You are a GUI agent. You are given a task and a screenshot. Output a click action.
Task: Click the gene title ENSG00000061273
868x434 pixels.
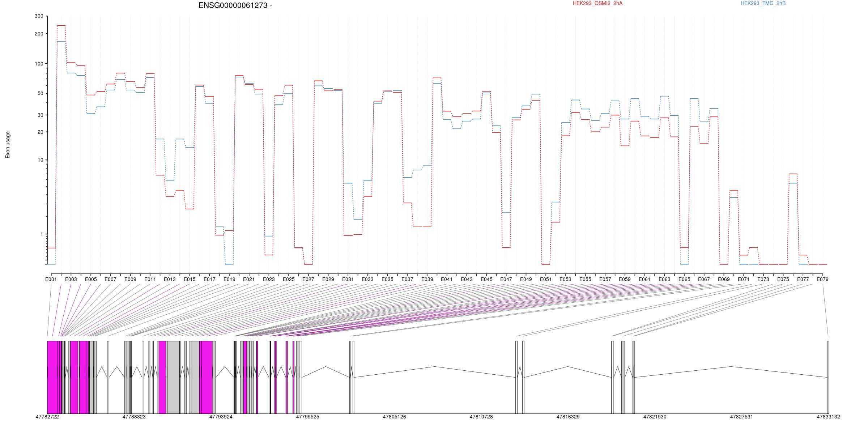tap(233, 5)
